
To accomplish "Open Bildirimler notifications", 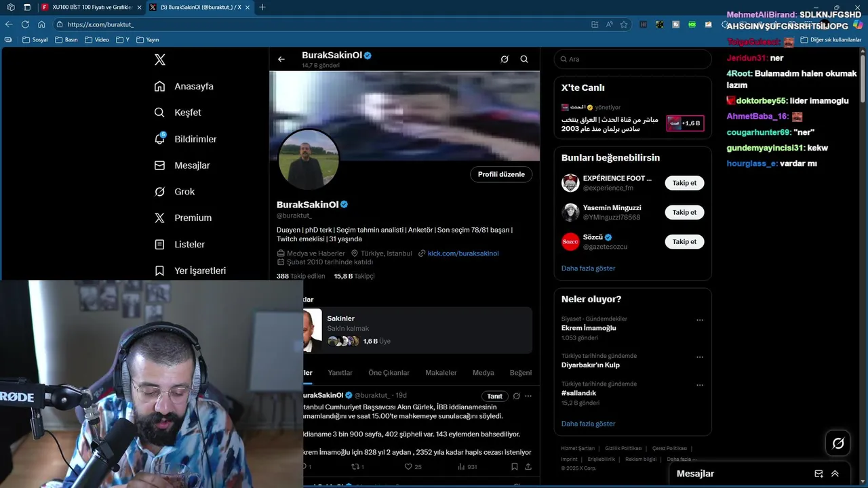I will [185, 139].
